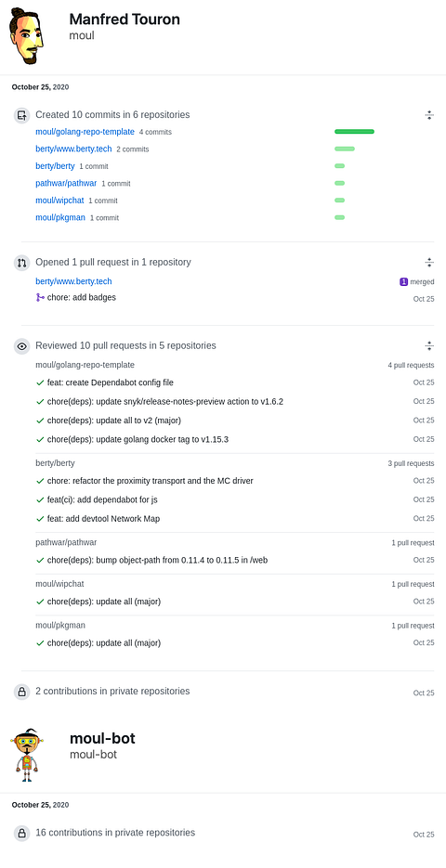446x868 pixels.
Task: Click the eye icon beside Reviewed 10 pull requests
Action: tap(21, 346)
